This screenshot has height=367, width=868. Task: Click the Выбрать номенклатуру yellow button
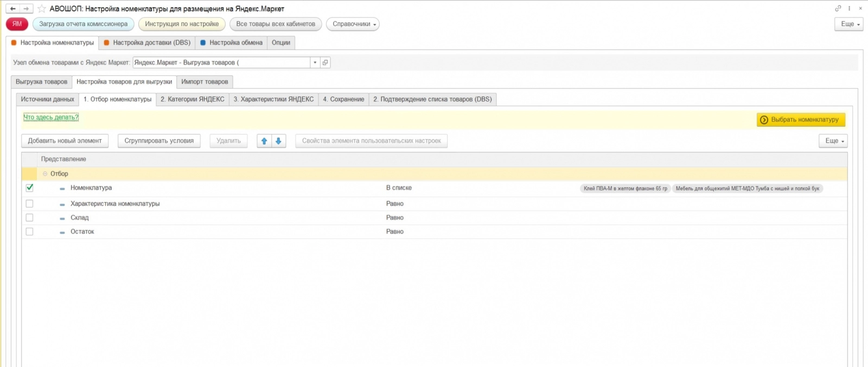pyautogui.click(x=801, y=120)
